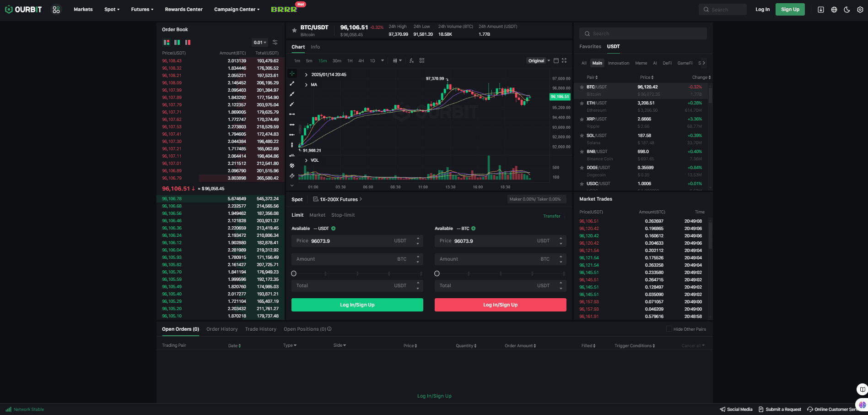Click the green Sign Up button
The height and width of the screenshot is (415, 868).
[x=790, y=10]
